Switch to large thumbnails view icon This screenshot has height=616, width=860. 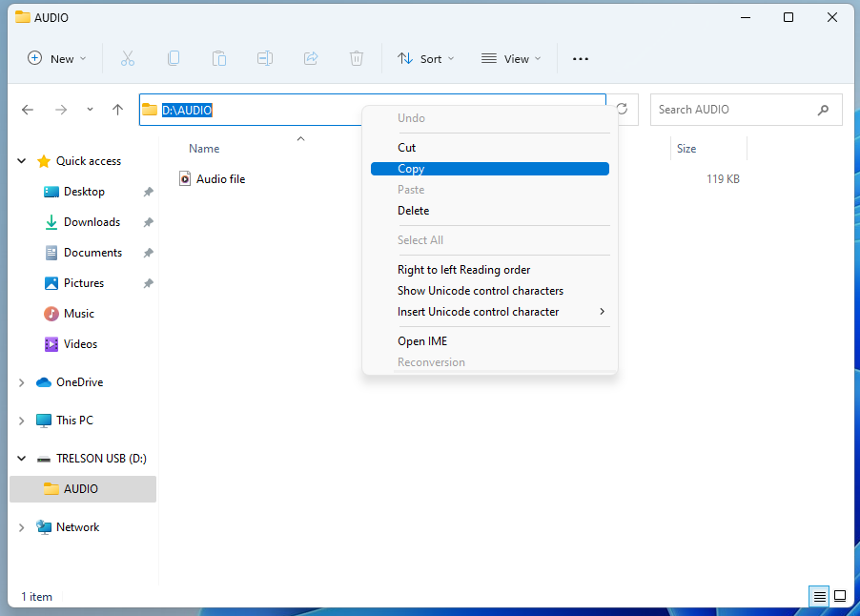point(840,596)
